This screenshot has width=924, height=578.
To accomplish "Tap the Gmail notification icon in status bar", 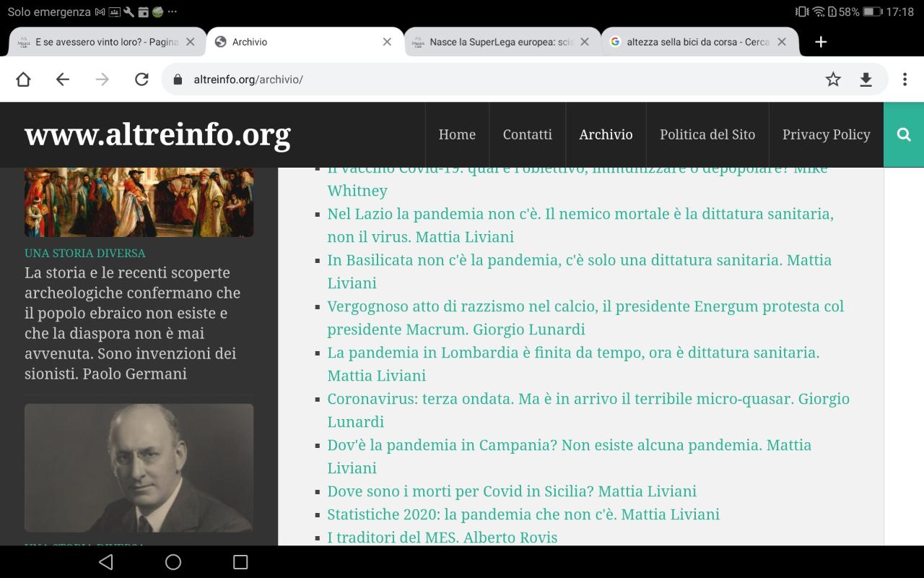I will [x=100, y=12].
